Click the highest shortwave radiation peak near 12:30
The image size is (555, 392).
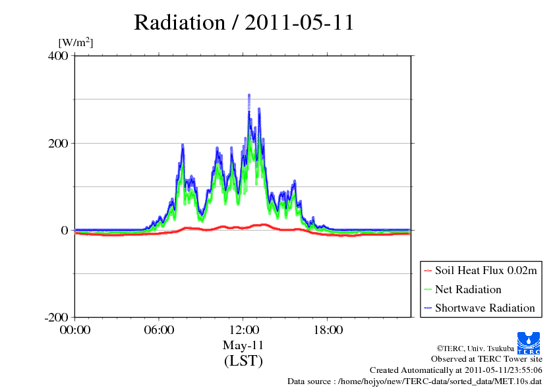tap(249, 96)
